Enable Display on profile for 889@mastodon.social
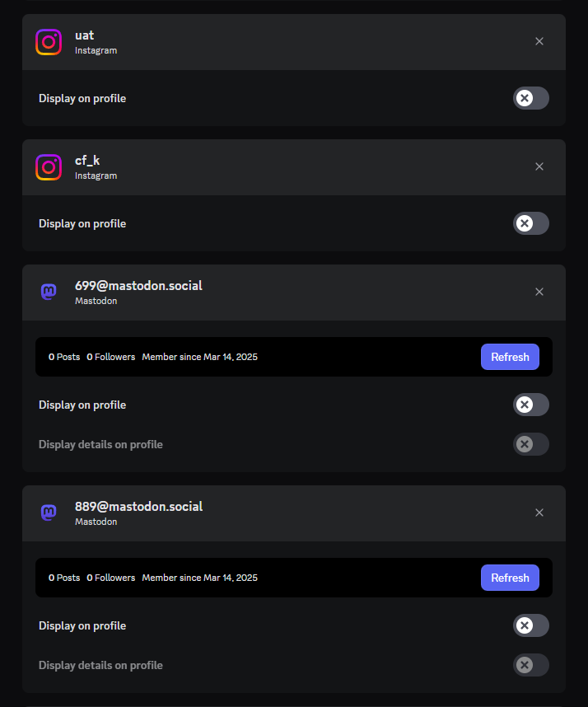588x707 pixels. click(x=531, y=626)
